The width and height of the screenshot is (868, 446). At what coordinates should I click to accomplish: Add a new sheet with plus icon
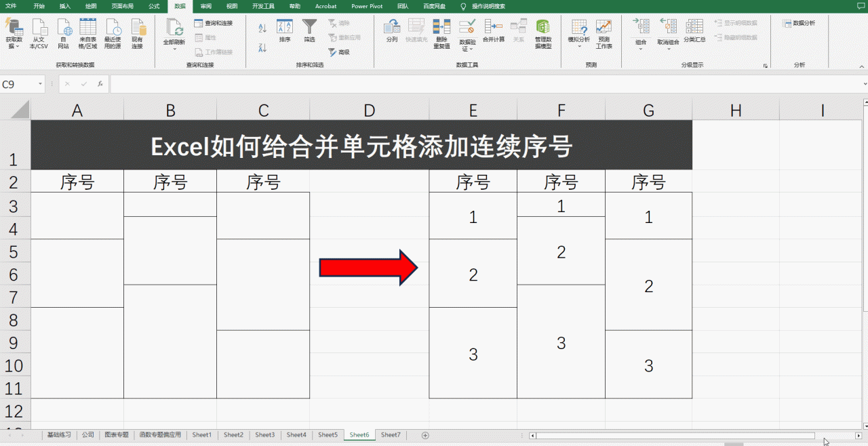(x=425, y=435)
